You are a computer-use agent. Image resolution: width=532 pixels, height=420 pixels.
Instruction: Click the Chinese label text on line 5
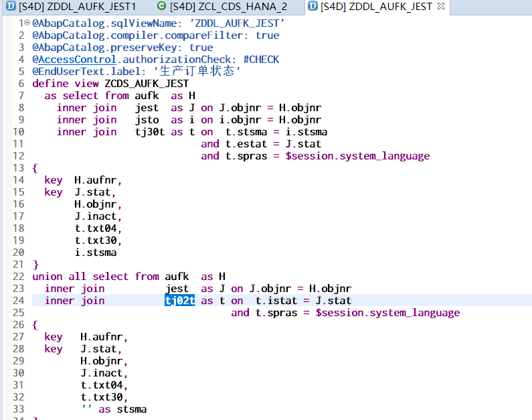click(x=197, y=71)
